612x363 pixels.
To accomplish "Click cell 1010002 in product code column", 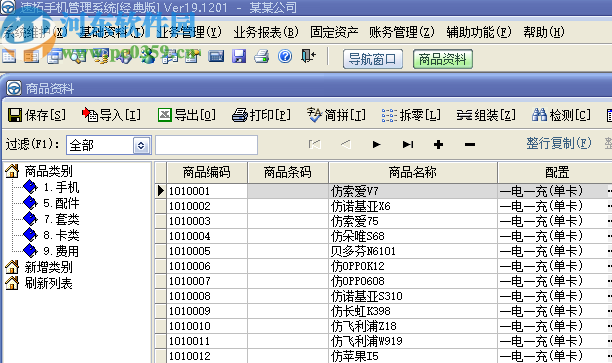I will point(207,206).
